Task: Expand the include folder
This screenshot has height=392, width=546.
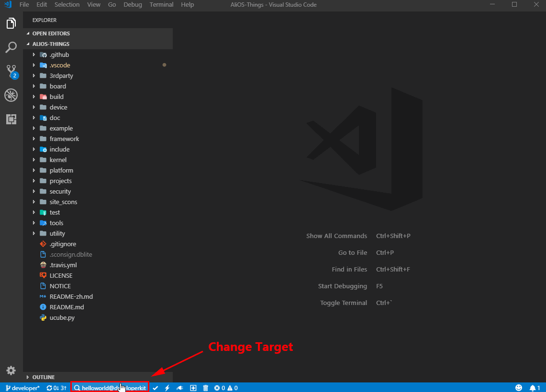Action: [x=98, y=149]
